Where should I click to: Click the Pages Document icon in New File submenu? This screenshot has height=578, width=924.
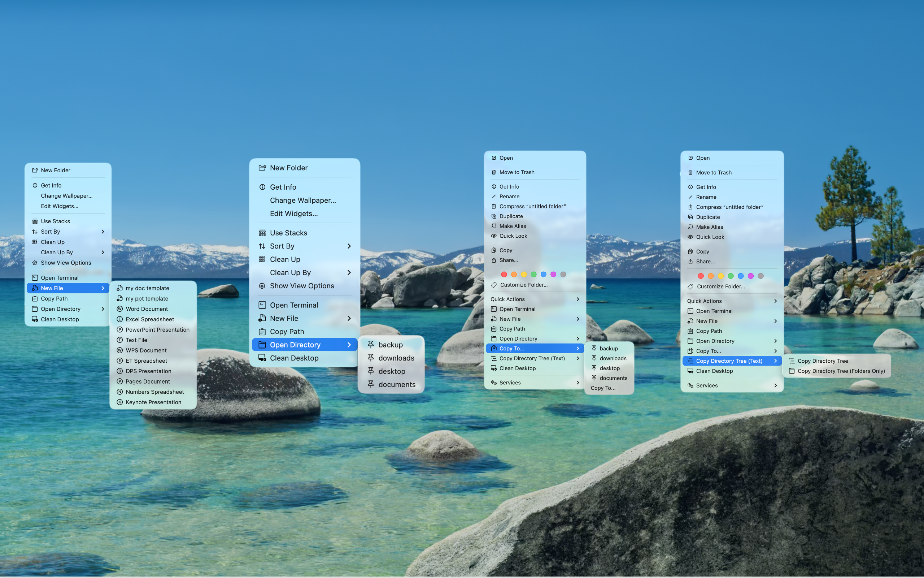pyautogui.click(x=119, y=381)
